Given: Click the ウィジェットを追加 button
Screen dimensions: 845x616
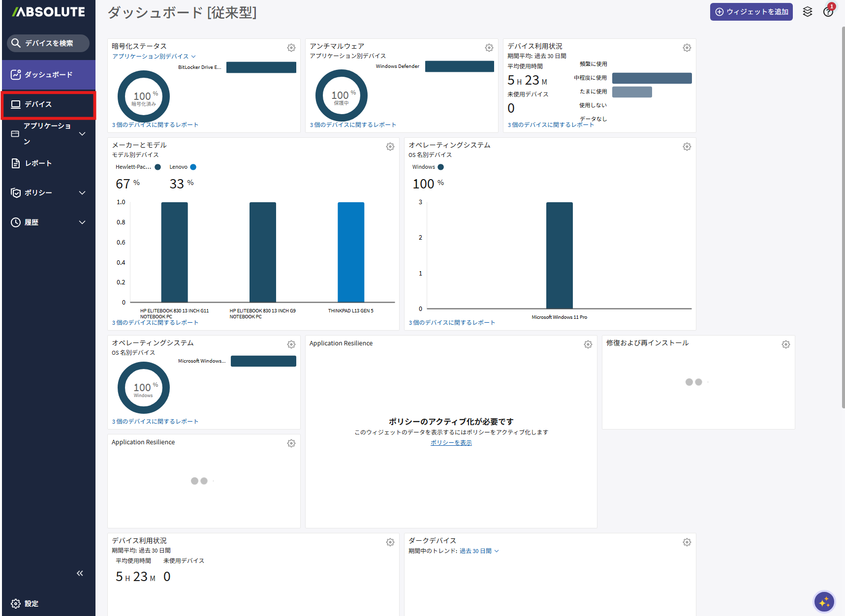Looking at the screenshot, I should (751, 12).
